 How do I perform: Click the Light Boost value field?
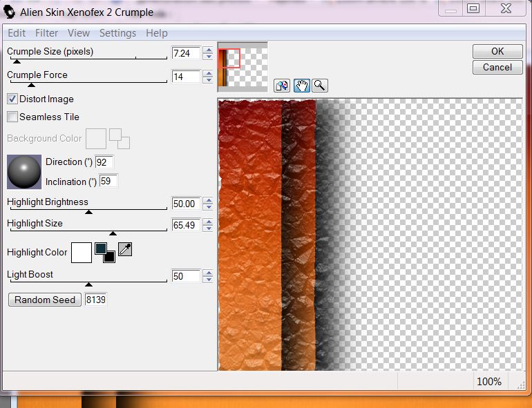186,276
